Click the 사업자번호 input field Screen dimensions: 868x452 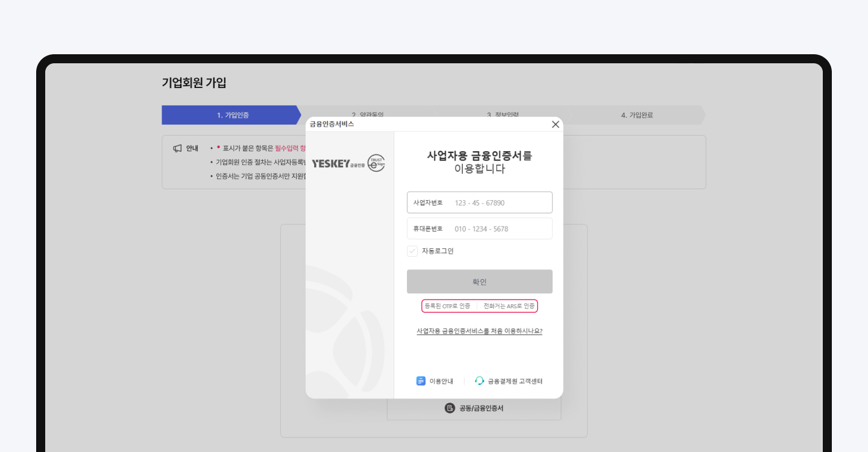pos(479,202)
